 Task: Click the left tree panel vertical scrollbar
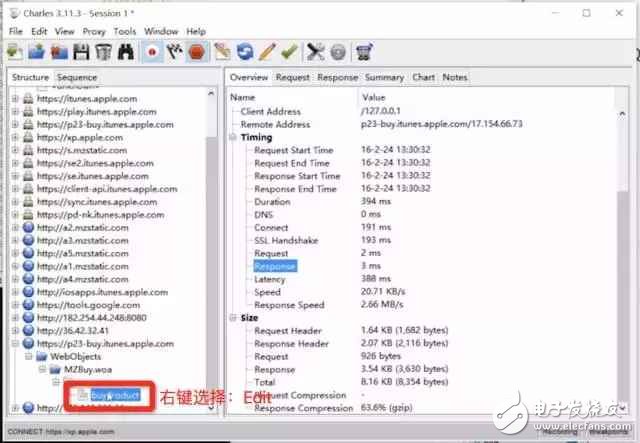point(211,250)
